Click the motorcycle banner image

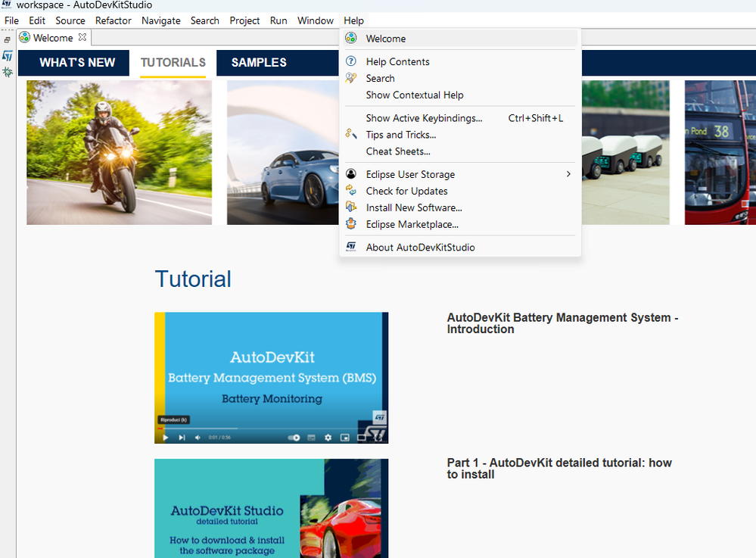[119, 152]
